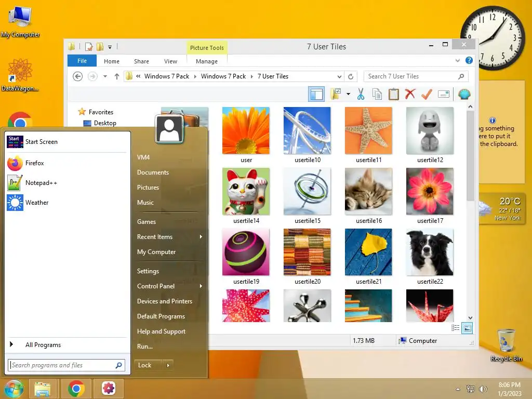The height and width of the screenshot is (399, 532).
Task: Go up one folder level with the Up arrow
Action: click(x=117, y=76)
